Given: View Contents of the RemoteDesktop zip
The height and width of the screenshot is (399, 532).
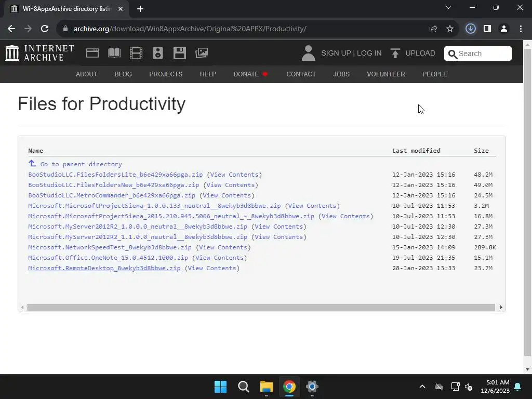Looking at the screenshot, I should click(212, 268).
